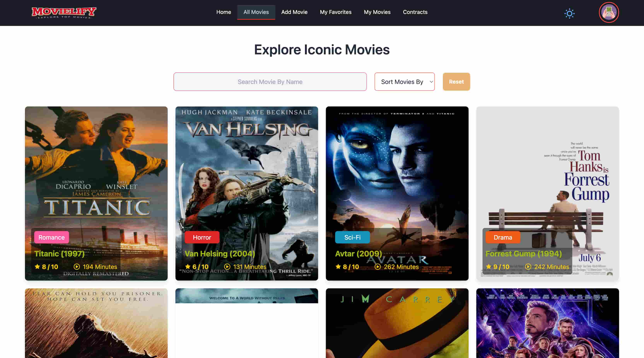
Task: Open the Titanic poster card
Action: 96,193
